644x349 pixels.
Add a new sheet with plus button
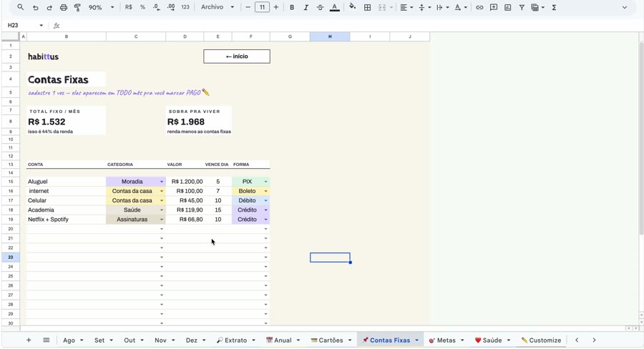(x=29, y=340)
